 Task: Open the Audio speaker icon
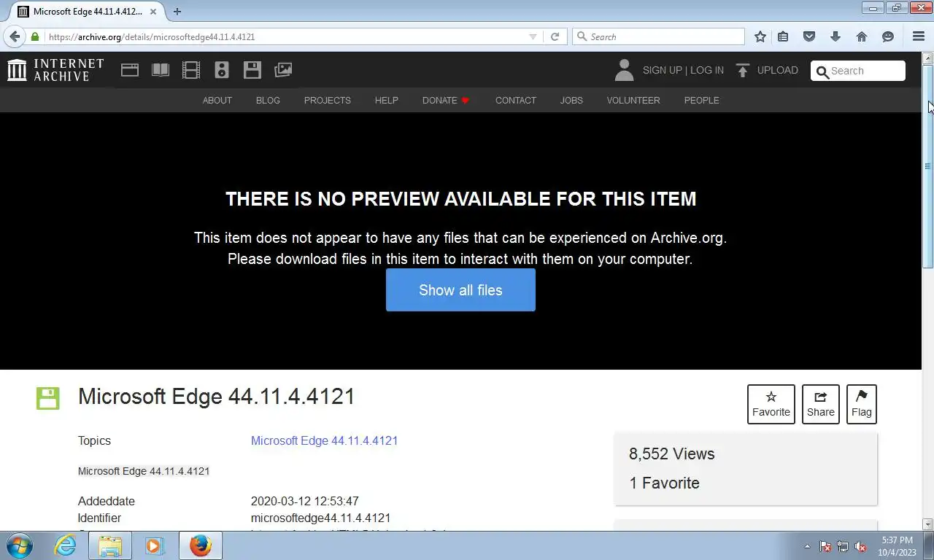pyautogui.click(x=222, y=70)
